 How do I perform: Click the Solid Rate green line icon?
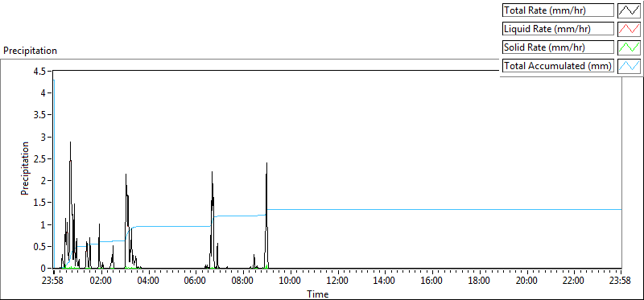pyautogui.click(x=630, y=47)
